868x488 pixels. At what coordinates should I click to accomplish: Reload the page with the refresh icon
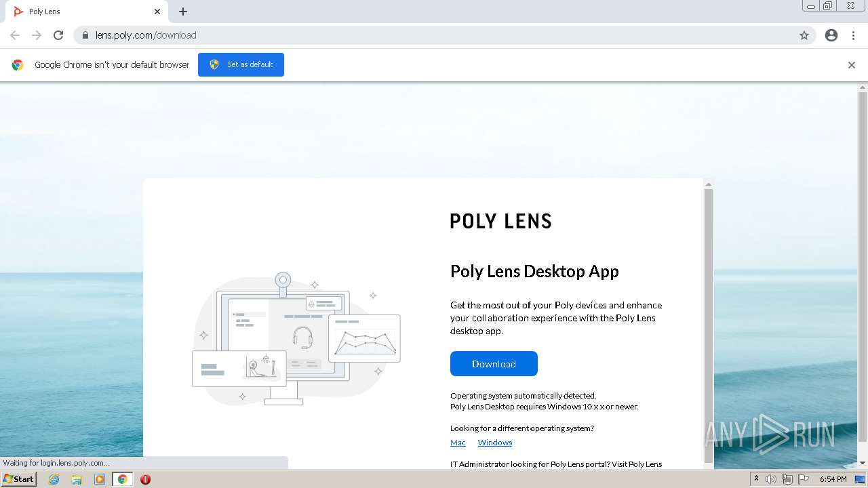[x=58, y=35]
